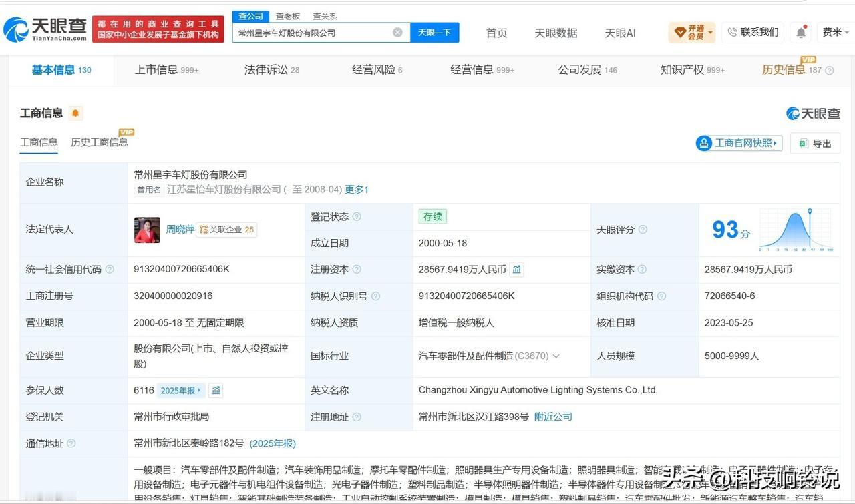Switch to 公司发展 tab
Image resolution: width=855 pixels, height=504 pixels.
(588, 70)
